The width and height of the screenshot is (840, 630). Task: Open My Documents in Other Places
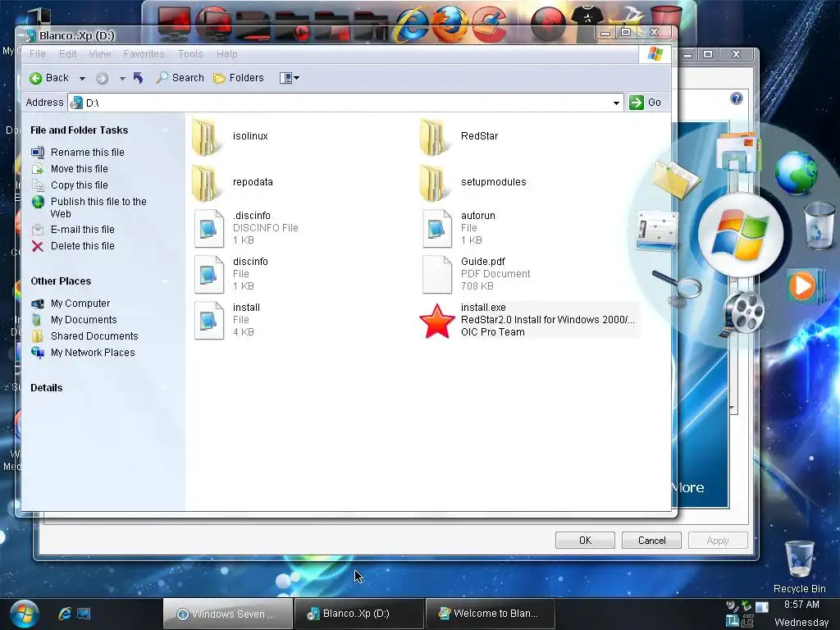click(x=84, y=320)
